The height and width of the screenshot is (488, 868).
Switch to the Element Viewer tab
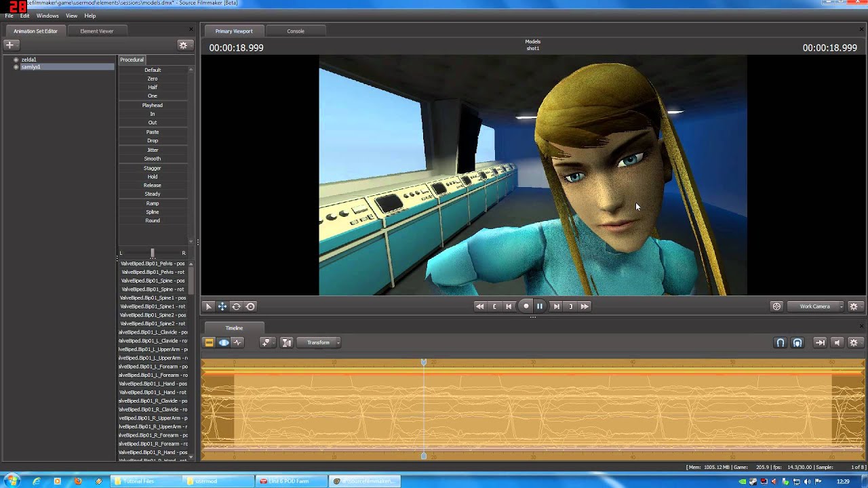(x=97, y=31)
